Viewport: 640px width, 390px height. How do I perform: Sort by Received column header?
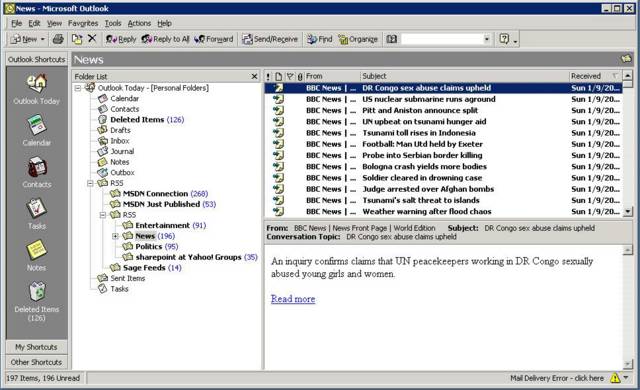tap(595, 76)
